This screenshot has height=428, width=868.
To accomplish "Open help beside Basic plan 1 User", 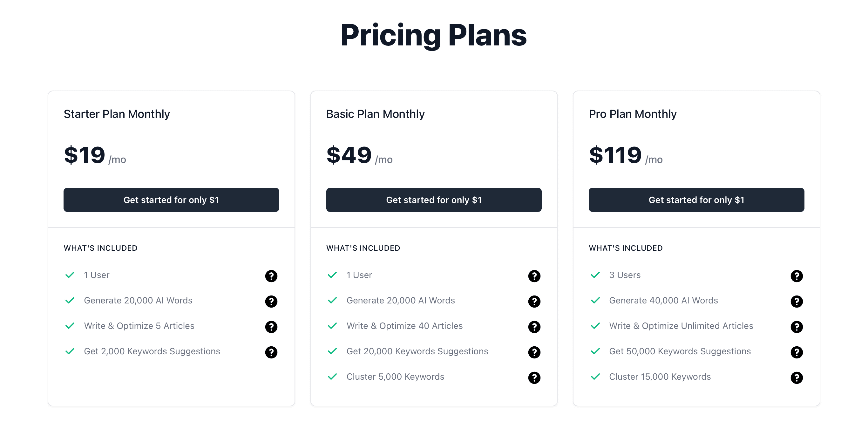I will (534, 276).
